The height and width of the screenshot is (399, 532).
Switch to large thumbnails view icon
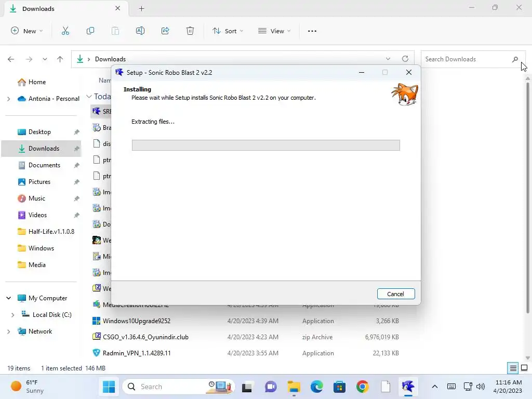click(x=524, y=368)
